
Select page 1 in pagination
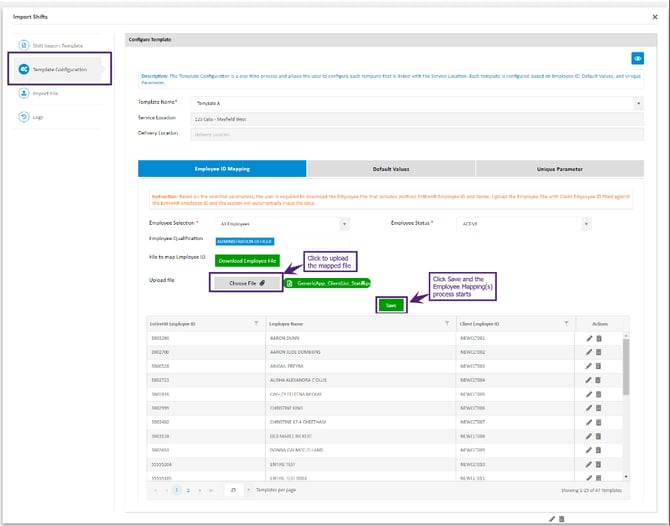[176, 490]
